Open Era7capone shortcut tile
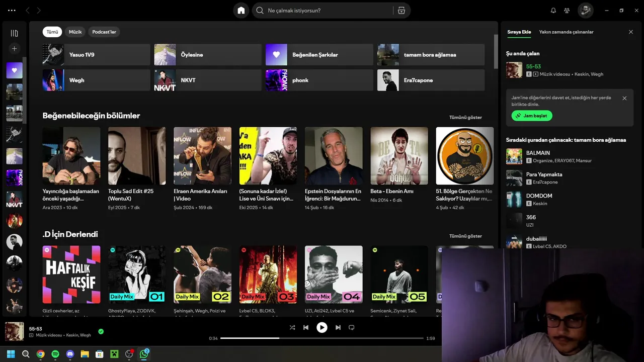The image size is (644, 362). tap(431, 80)
